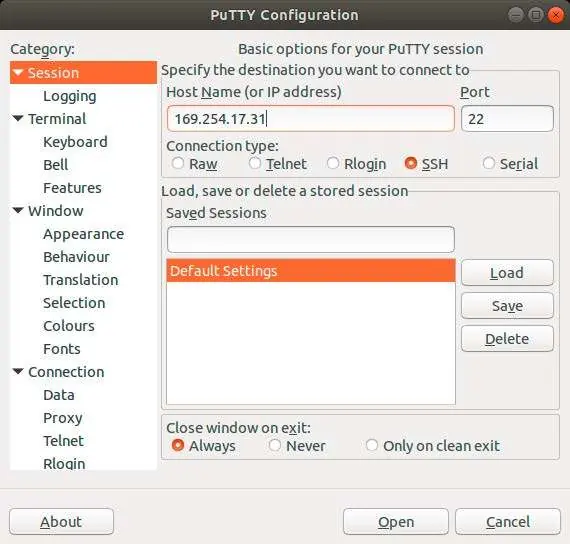570x544 pixels.
Task: Set close window on exit to Always
Action: (x=178, y=445)
